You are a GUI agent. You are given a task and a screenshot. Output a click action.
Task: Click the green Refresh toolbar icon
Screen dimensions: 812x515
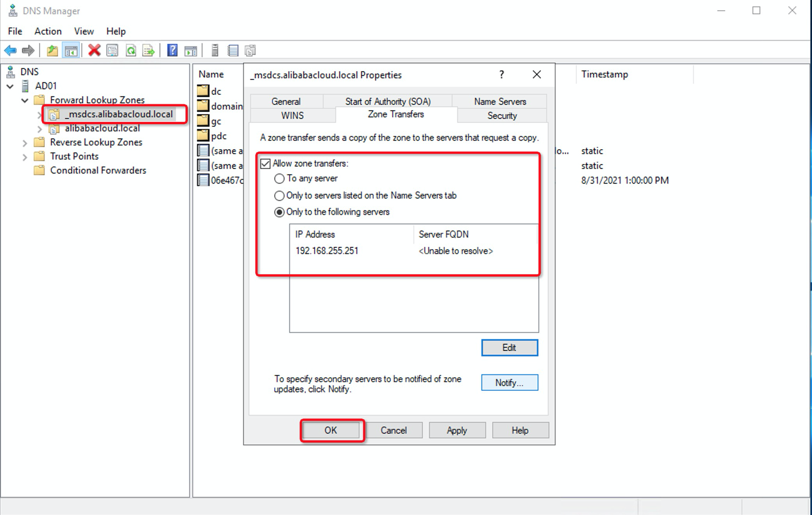coord(131,50)
